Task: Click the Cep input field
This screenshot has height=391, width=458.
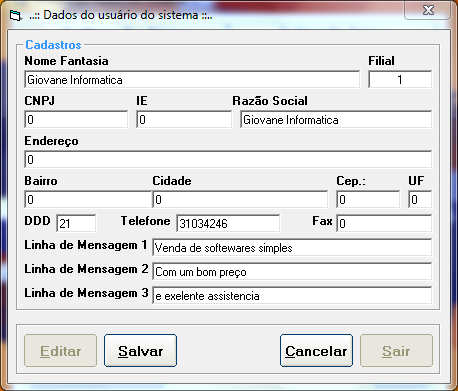Action: coord(368,200)
